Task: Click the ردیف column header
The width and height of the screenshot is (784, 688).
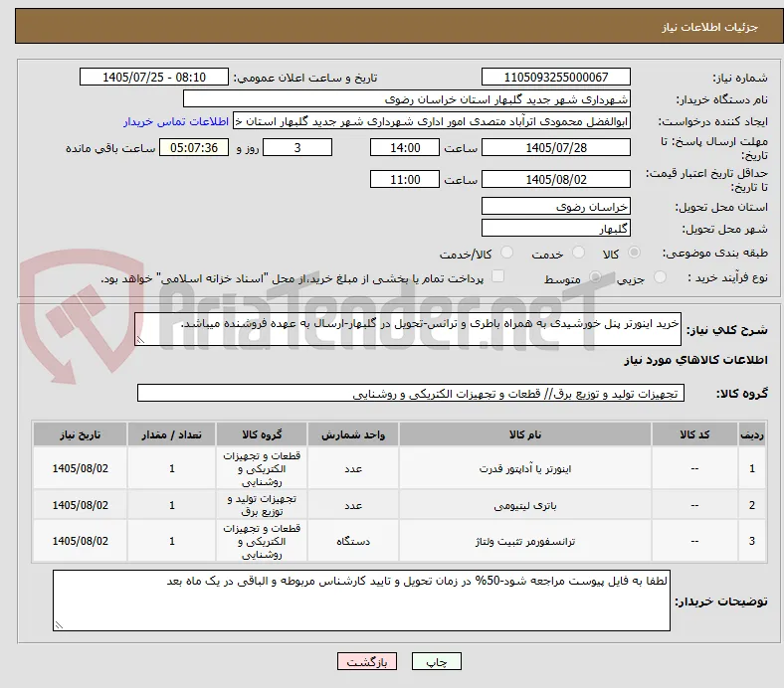Action: 751,434
